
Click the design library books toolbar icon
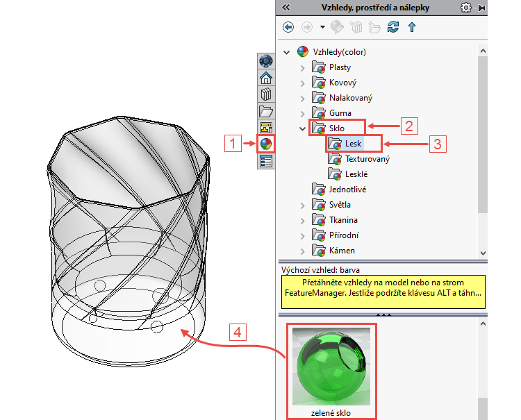tap(356, 27)
